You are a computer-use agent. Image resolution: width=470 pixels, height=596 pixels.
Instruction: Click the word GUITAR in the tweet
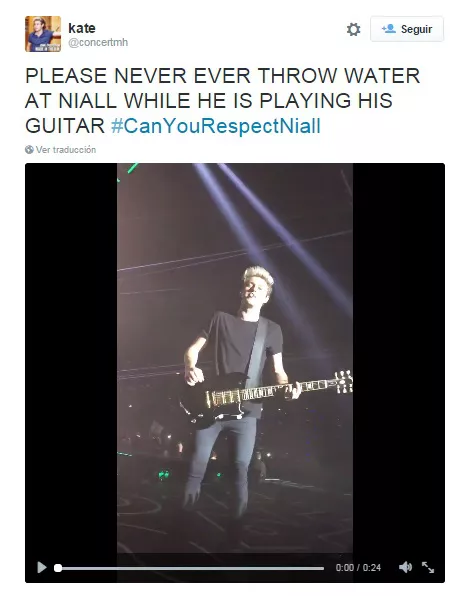65,126
